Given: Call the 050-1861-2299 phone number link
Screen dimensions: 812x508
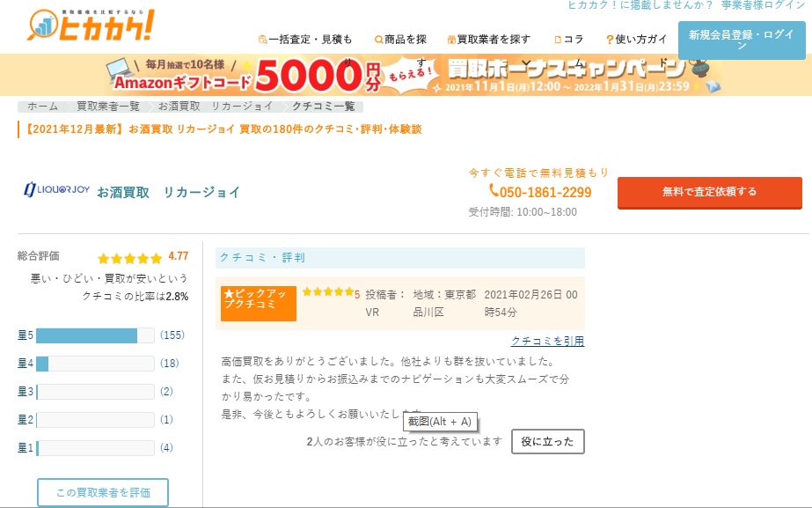Looking at the screenshot, I should (x=545, y=192).
